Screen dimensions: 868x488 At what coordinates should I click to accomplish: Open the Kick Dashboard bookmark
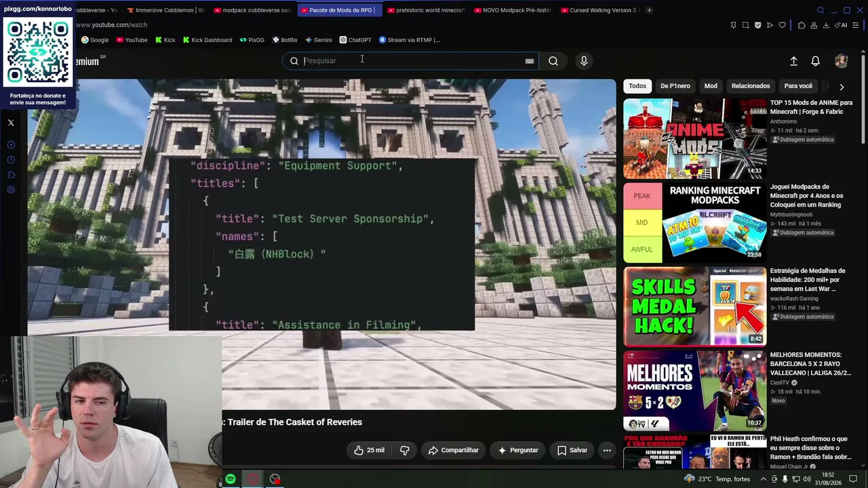coord(208,40)
